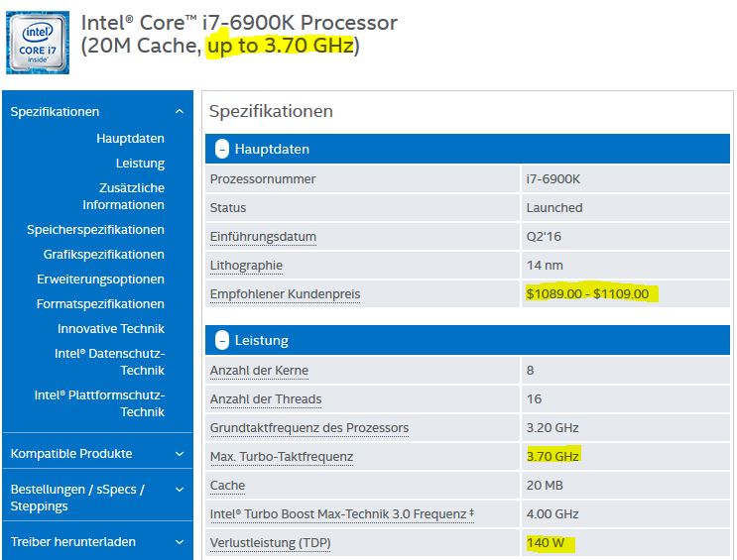Click the highlighted $1089.00 - $1109.00 price
The height and width of the screenshot is (560, 737).
click(x=587, y=293)
